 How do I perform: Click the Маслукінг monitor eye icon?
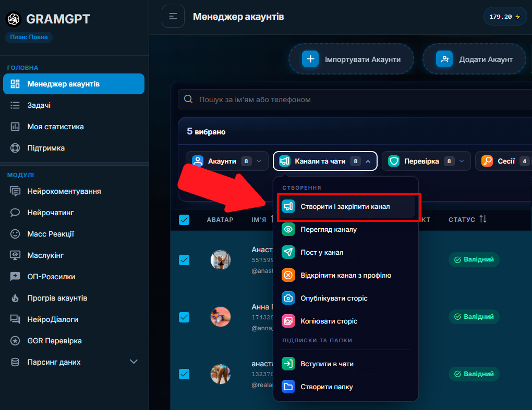click(15, 255)
